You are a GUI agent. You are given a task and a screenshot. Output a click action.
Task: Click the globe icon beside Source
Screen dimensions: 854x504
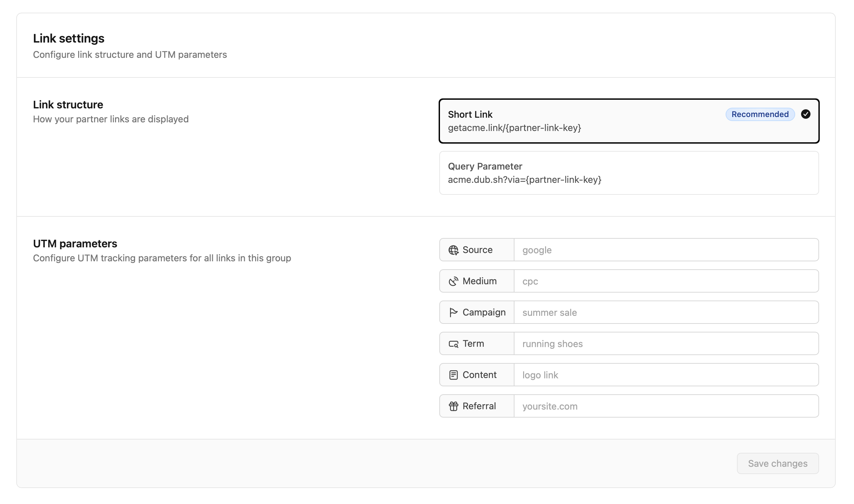tap(453, 250)
